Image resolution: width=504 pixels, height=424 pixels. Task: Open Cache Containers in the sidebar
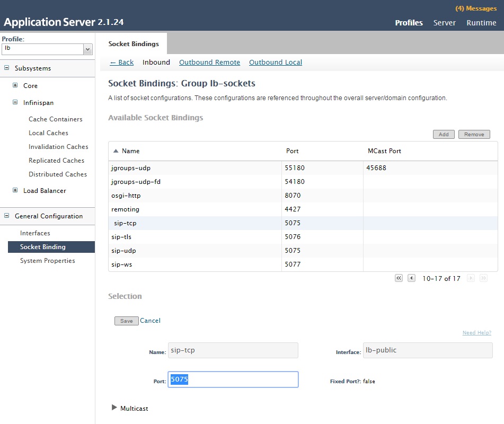pos(55,119)
